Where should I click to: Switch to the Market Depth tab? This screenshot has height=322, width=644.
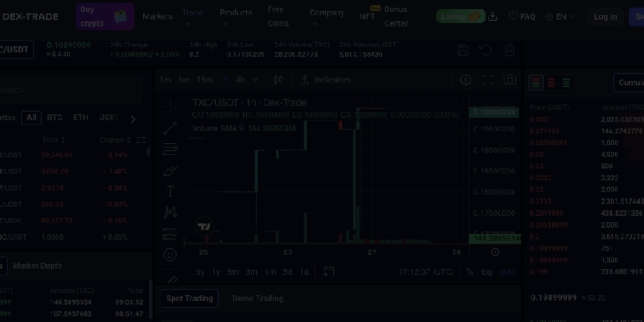tap(37, 265)
